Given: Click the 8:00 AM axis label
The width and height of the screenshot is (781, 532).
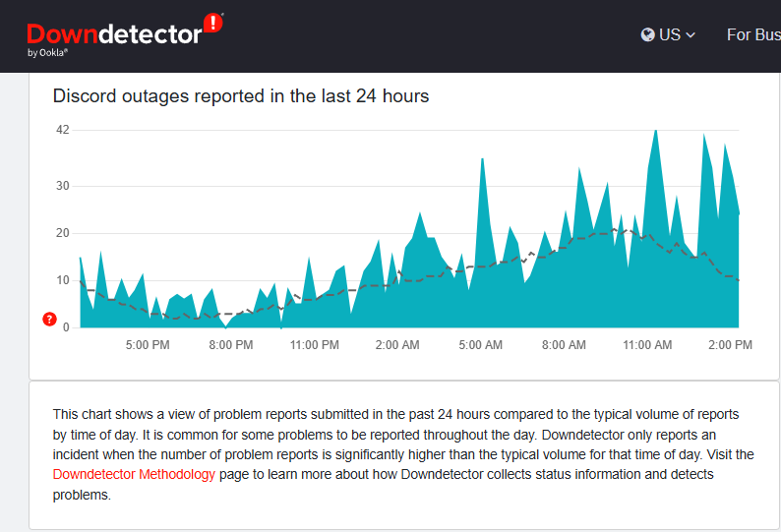Looking at the screenshot, I should tap(564, 345).
